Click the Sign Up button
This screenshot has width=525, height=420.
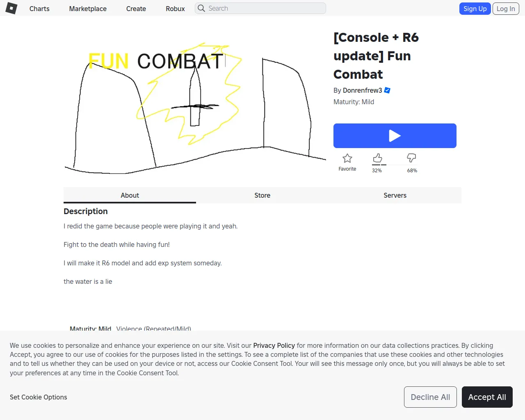point(475,9)
